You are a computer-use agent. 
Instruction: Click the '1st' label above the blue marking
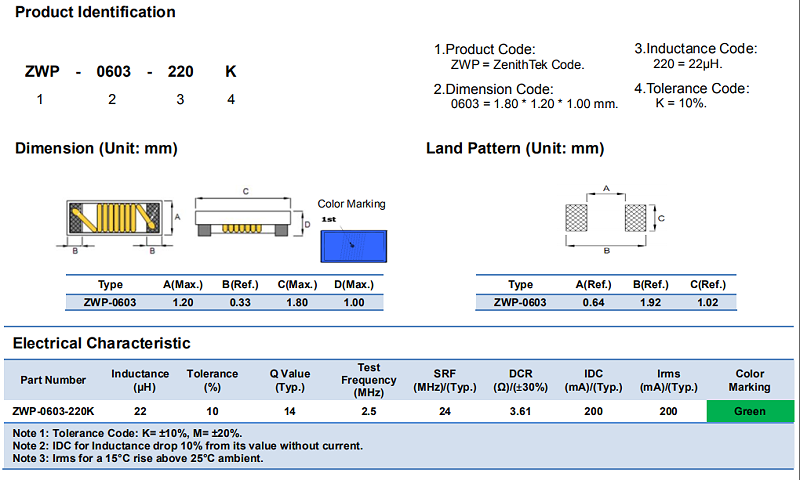tap(329, 219)
